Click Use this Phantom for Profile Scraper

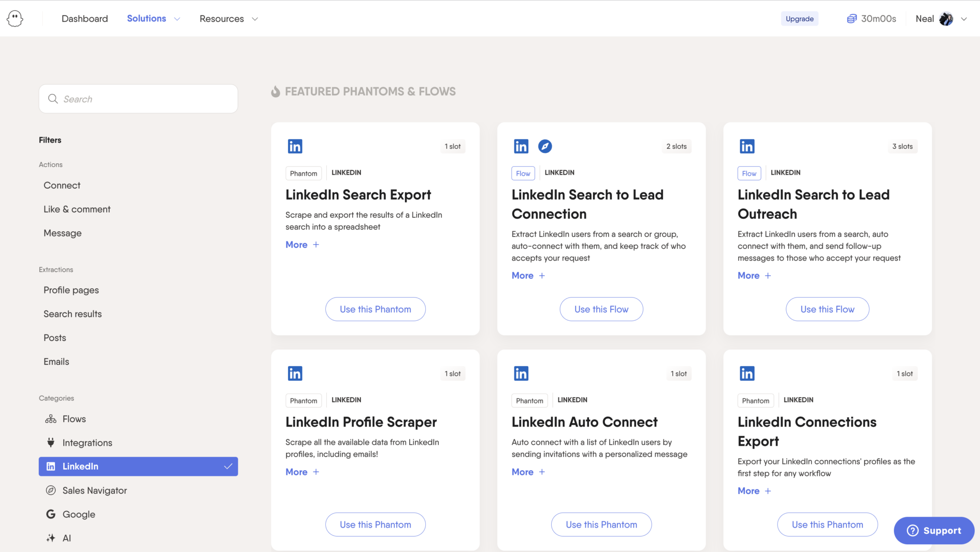376,525
